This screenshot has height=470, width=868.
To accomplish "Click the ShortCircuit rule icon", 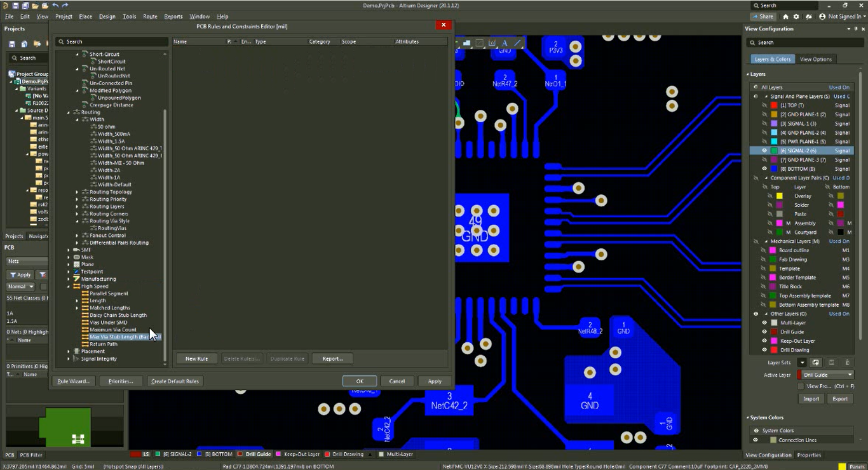I will click(93, 62).
